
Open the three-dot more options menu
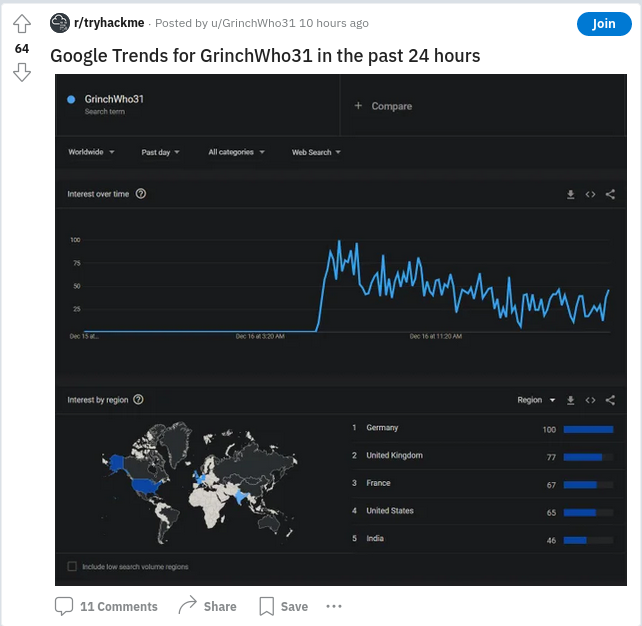point(334,606)
